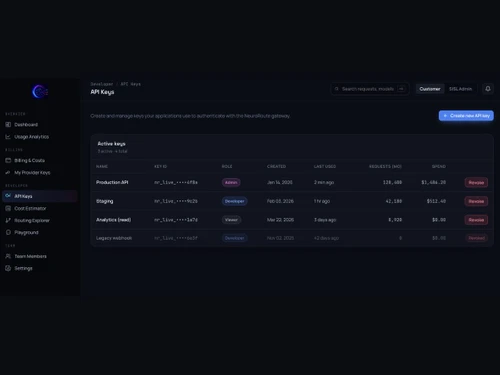
Task: Click the Production API key ID
Action: point(176,182)
